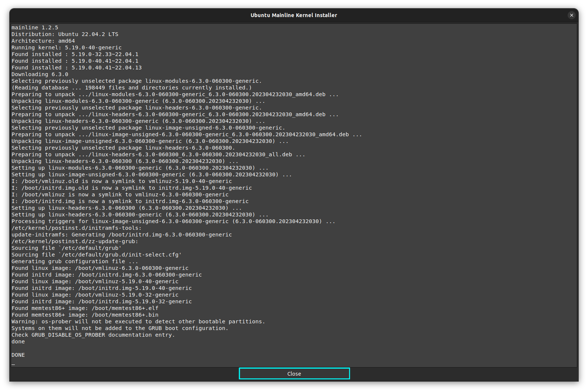This screenshot has width=588, height=392.
Task: Click the Close button at bottom
Action: point(294,373)
